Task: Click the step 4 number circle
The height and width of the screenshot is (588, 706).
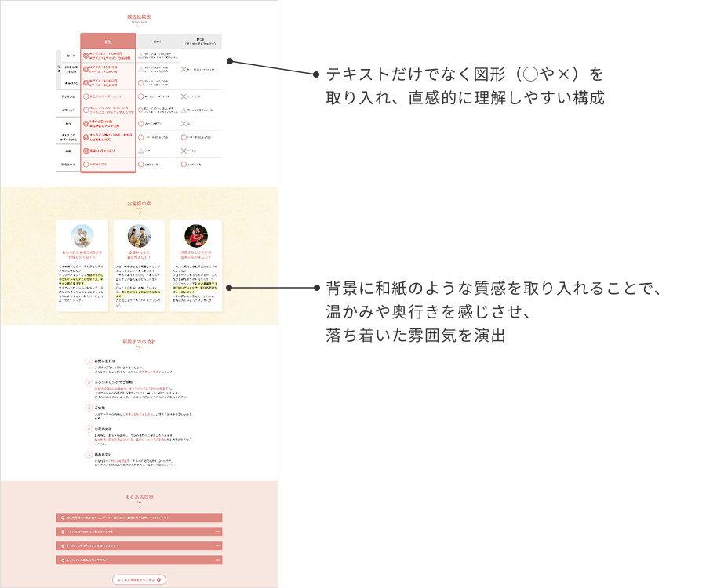Action: point(89,429)
